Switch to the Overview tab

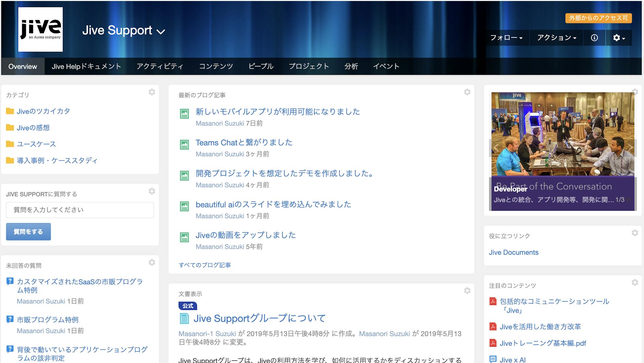(x=23, y=66)
